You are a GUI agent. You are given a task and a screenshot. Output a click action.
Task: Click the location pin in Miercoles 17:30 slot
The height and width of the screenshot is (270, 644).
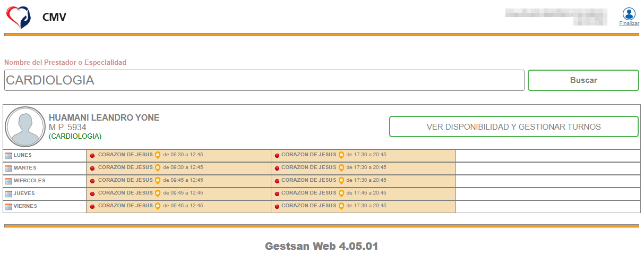click(x=341, y=180)
